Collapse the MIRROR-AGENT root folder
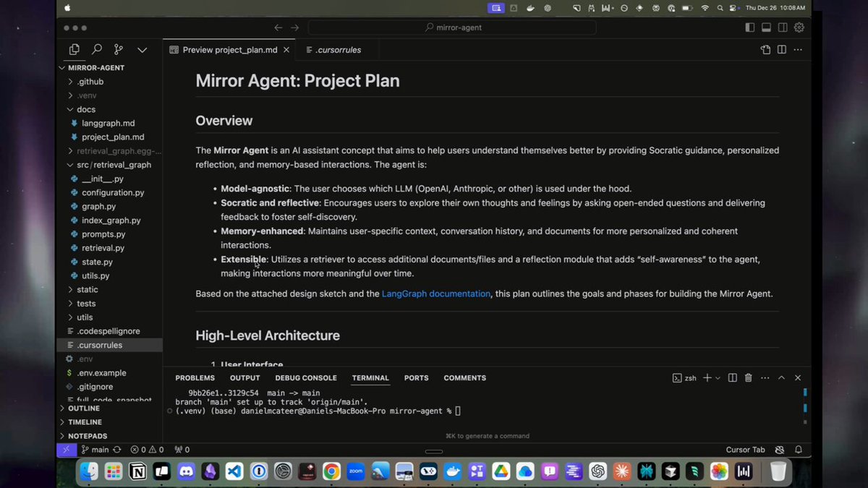The width and height of the screenshot is (868, 488). [x=109, y=68]
